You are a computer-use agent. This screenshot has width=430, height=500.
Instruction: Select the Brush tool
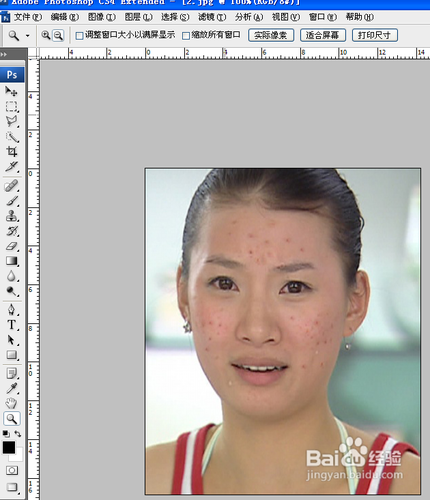coord(11,201)
